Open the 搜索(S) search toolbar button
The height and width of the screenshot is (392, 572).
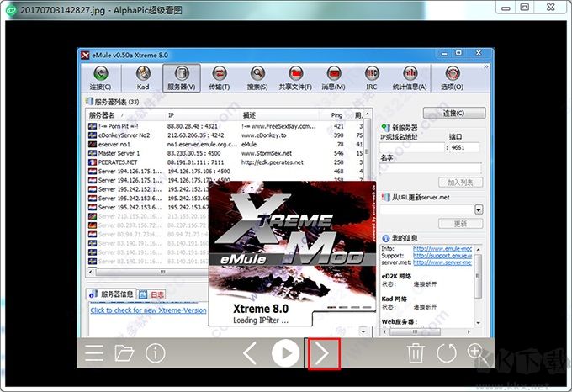pyautogui.click(x=257, y=78)
